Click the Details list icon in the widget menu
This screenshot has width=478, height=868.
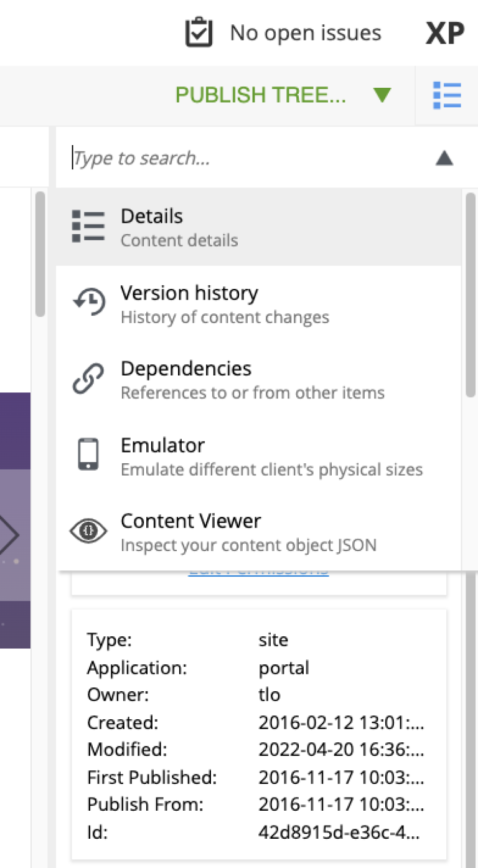(88, 226)
